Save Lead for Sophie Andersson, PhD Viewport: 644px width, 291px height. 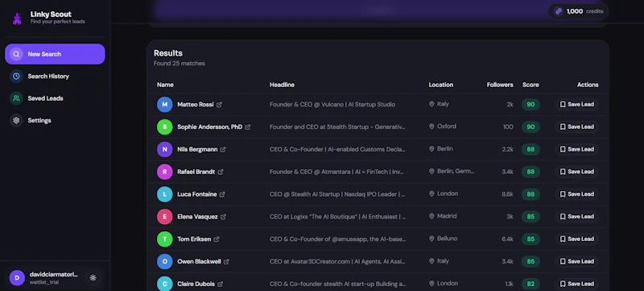coord(576,127)
